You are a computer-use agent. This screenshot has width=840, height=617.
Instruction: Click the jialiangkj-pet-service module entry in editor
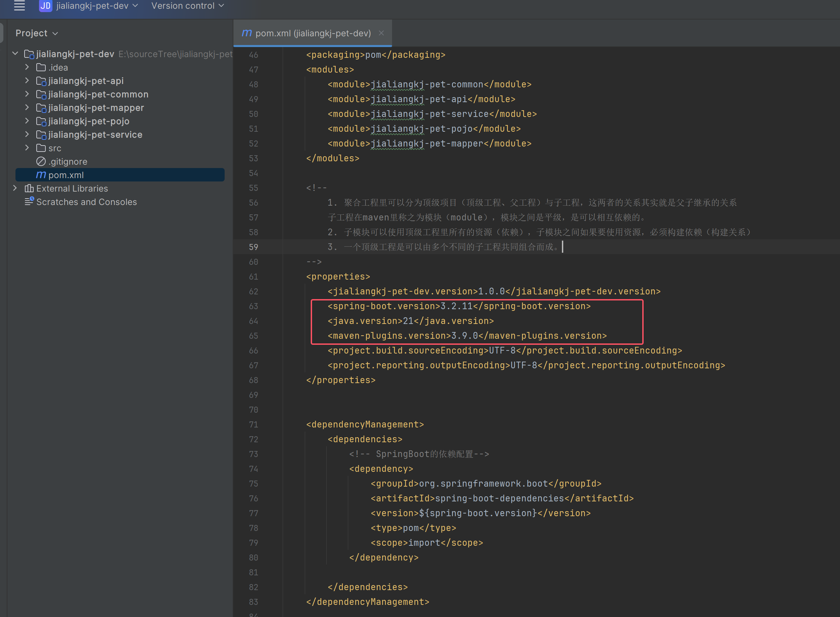click(432, 114)
